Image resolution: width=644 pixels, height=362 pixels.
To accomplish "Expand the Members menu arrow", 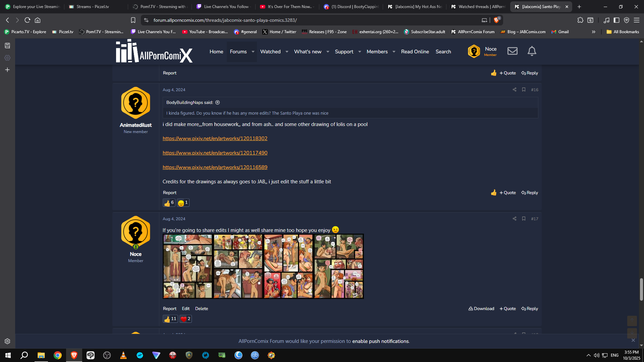I will [x=394, y=52].
